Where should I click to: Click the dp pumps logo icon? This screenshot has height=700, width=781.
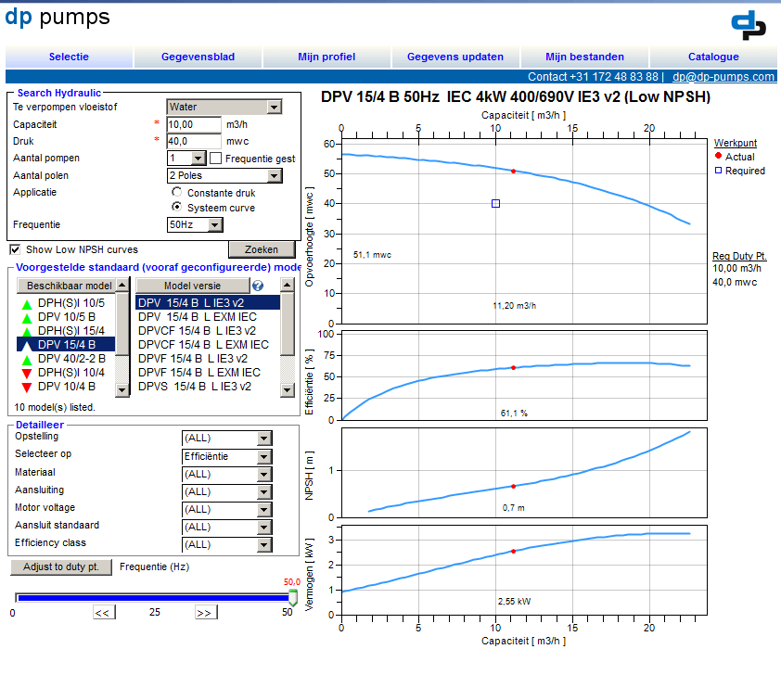pos(749,25)
